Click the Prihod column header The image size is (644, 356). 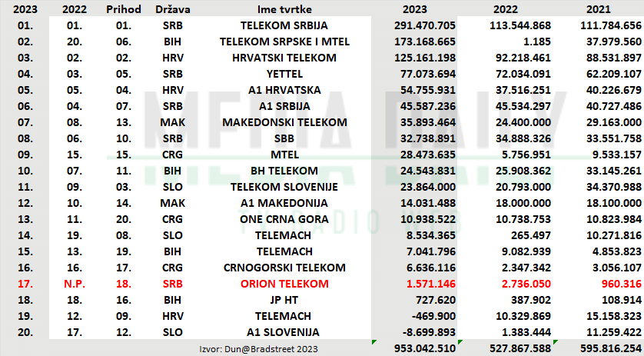pos(123,9)
